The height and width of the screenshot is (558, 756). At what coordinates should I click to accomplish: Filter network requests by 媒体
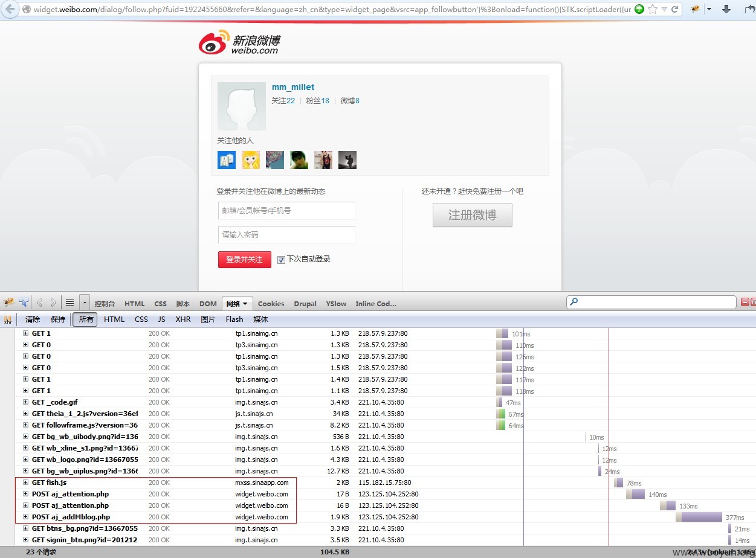[x=260, y=319]
